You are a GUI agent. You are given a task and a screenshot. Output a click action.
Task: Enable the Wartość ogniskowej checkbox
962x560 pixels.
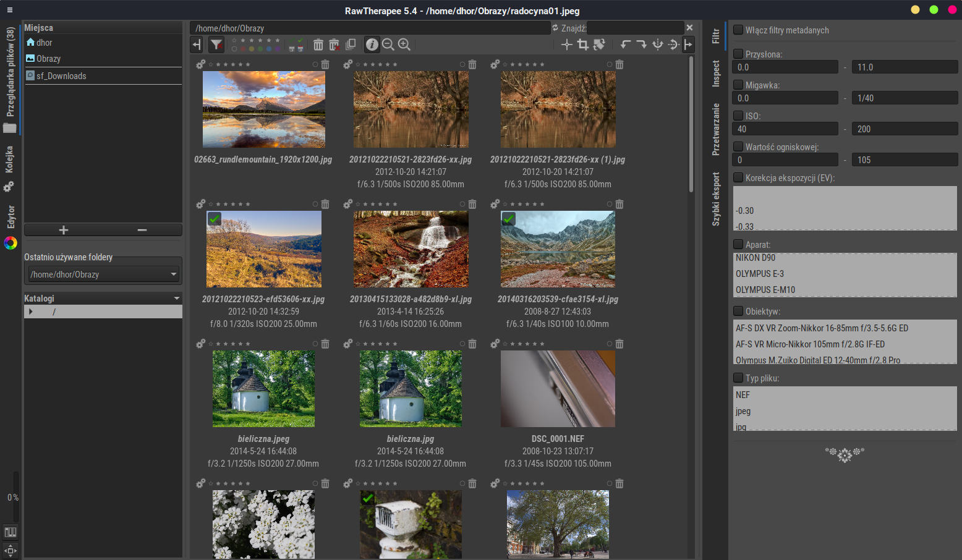738,146
